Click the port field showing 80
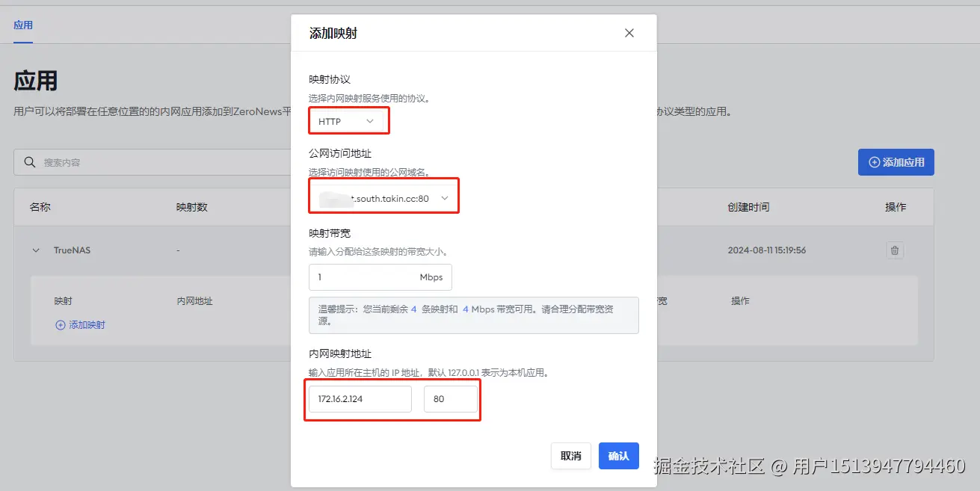Viewport: 980px width, 491px height. pos(450,399)
